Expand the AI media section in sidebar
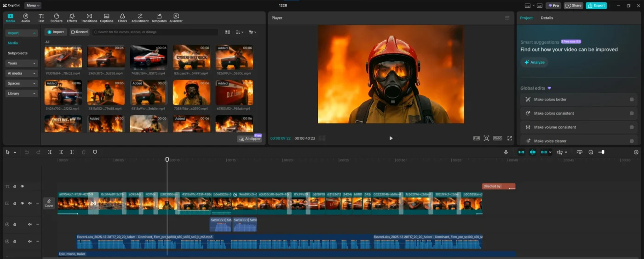 [x=21, y=73]
